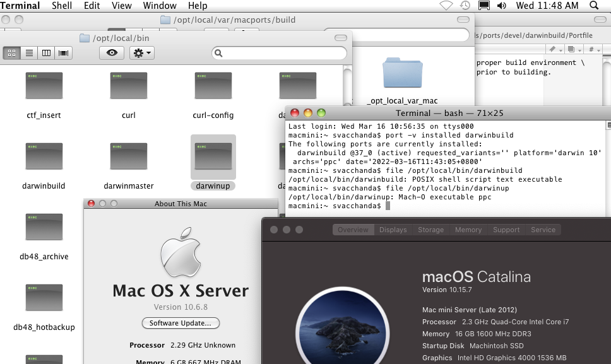The image size is (611, 364).
Task: Click 'Intel HD Graphics 4000 1536 MB' text
Action: click(512, 358)
